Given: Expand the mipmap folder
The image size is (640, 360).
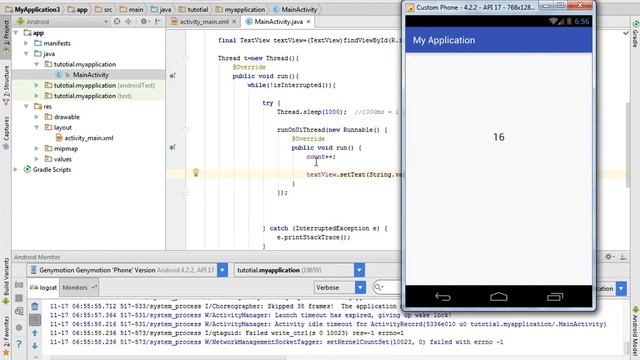Looking at the screenshot, I should coord(37,149).
